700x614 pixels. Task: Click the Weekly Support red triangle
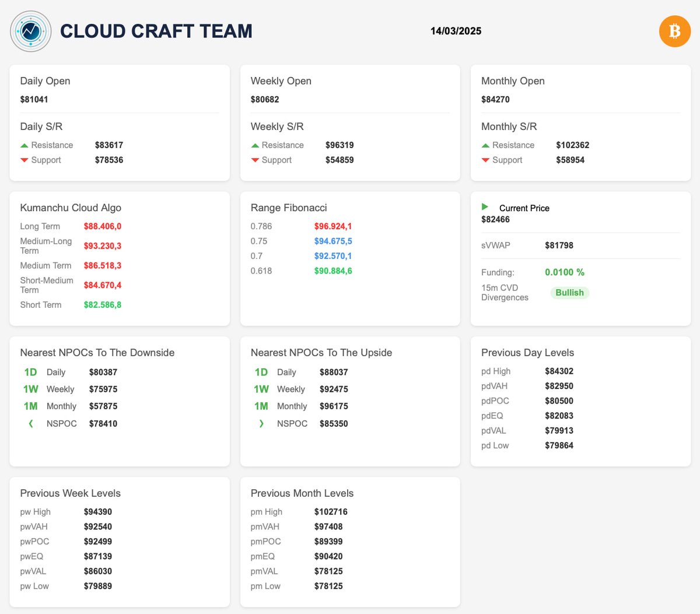tap(255, 160)
